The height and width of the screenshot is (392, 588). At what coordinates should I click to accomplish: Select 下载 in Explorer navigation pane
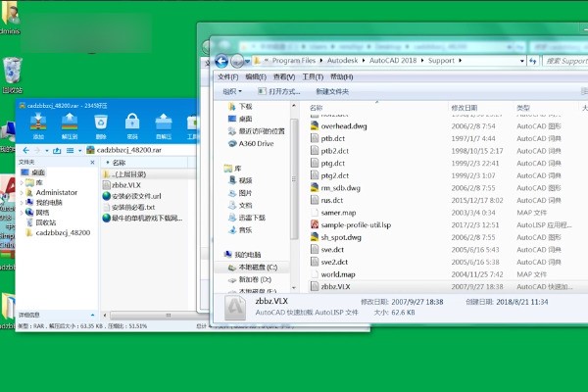(x=240, y=107)
